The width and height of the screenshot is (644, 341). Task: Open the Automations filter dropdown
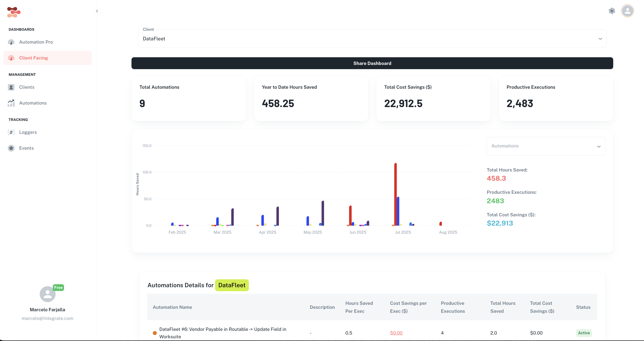pos(546,146)
